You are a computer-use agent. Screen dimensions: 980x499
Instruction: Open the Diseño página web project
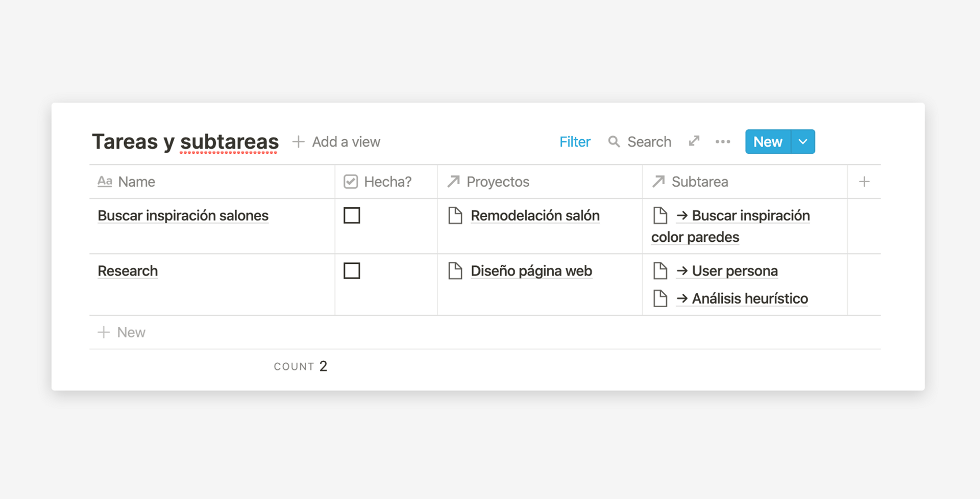[x=531, y=271]
